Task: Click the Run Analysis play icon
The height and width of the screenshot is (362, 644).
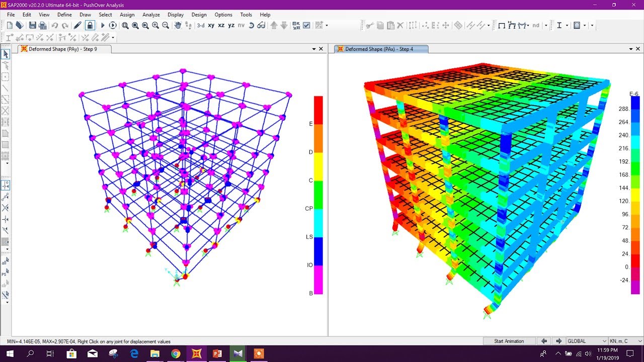Action: pos(103,25)
